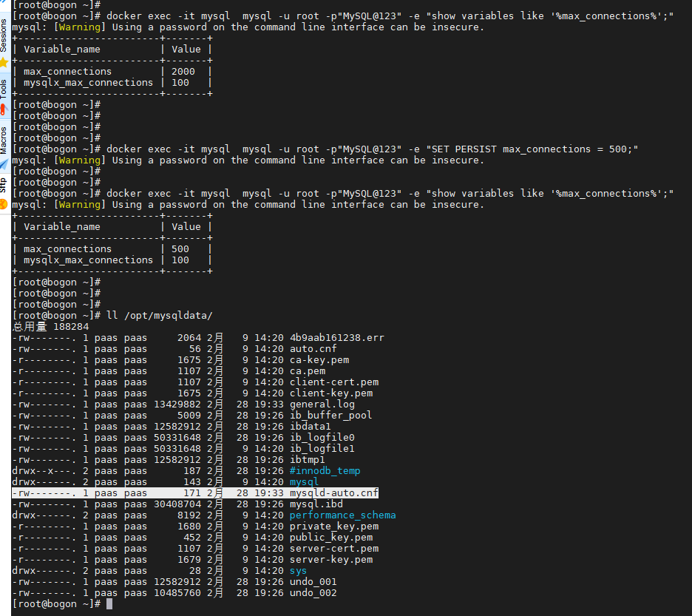Click the mysql.ibd file name

tap(316, 504)
